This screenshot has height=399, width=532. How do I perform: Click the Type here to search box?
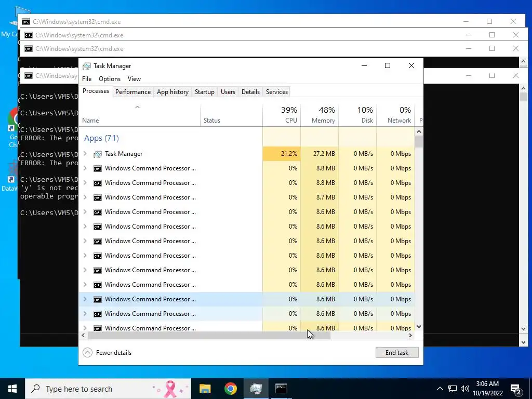pos(108,389)
